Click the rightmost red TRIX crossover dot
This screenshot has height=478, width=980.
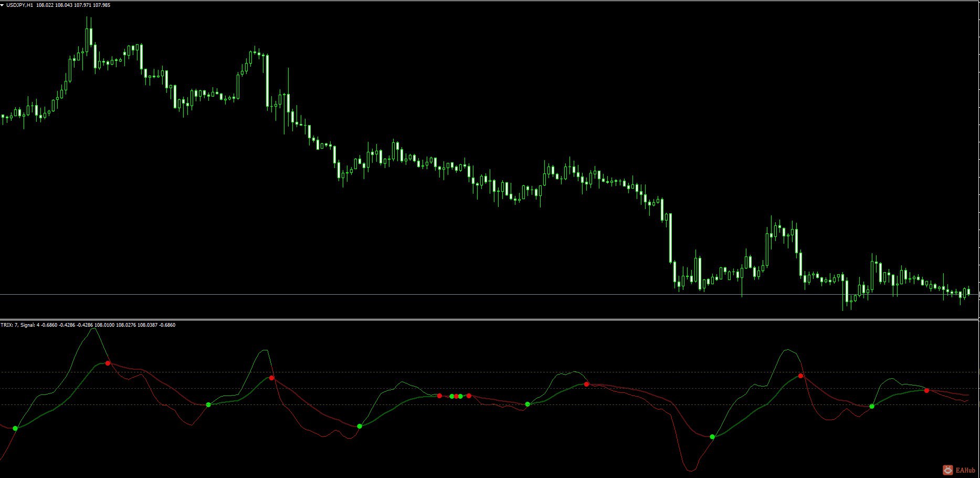(x=926, y=391)
